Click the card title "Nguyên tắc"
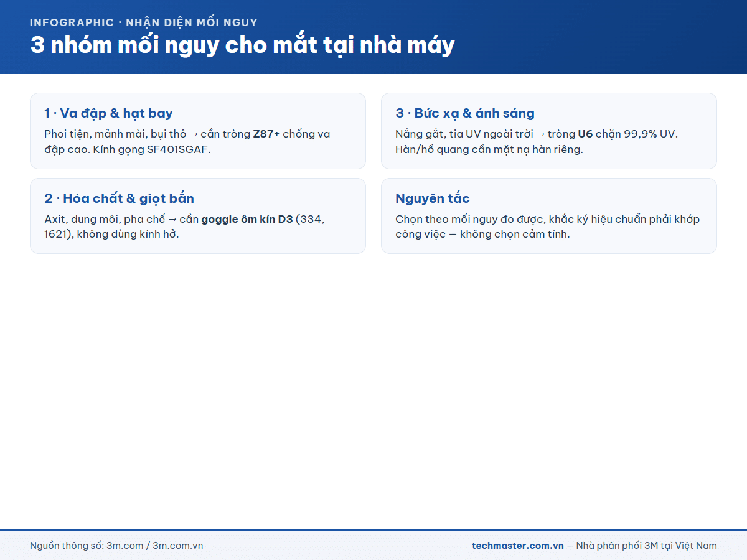This screenshot has height=560, width=747. [x=433, y=198]
